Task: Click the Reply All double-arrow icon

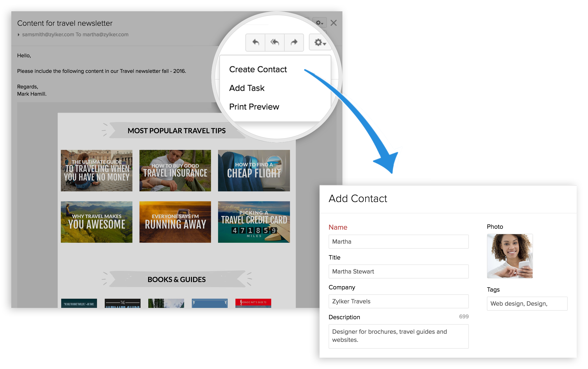Action: click(275, 43)
